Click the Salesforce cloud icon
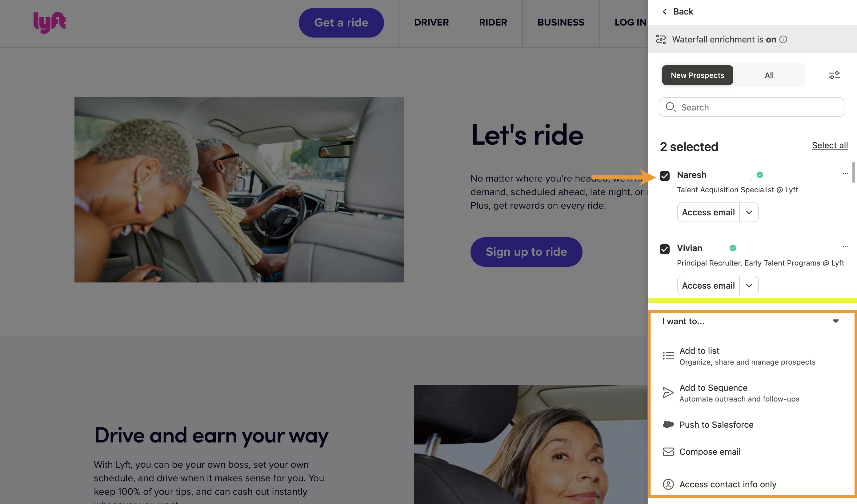Image resolution: width=857 pixels, height=504 pixels. (668, 424)
